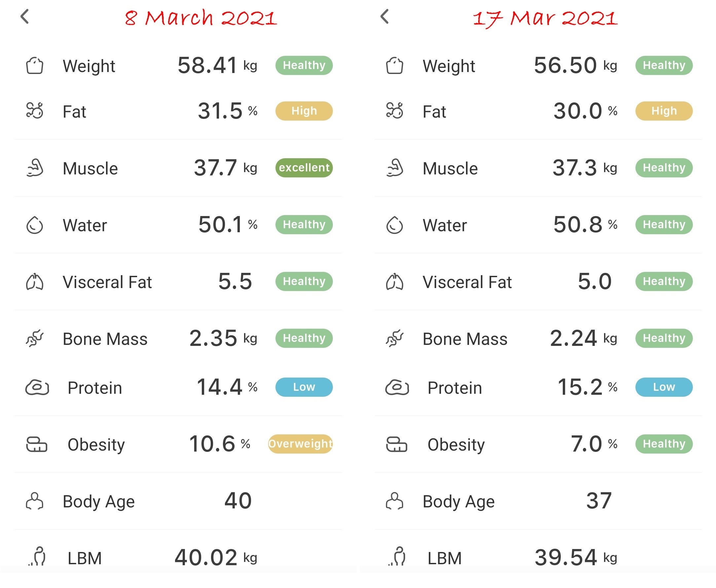Tap the High badge next to Fat 31.5%

tap(304, 111)
